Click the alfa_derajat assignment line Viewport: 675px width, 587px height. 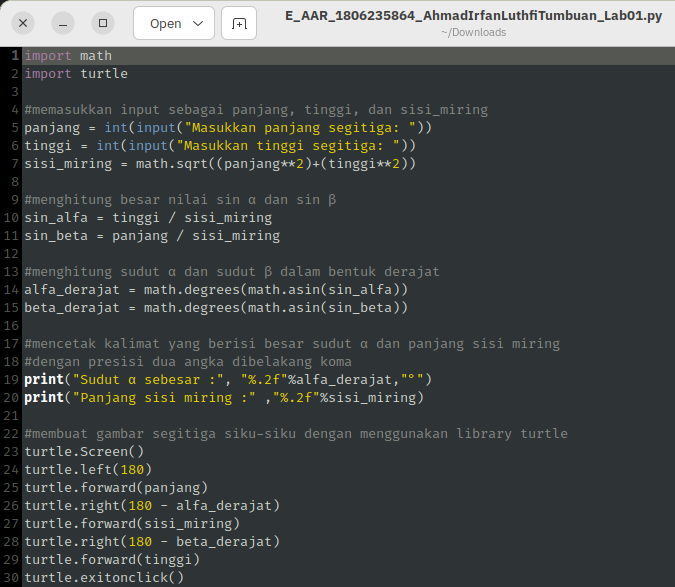pyautogui.click(x=216, y=290)
